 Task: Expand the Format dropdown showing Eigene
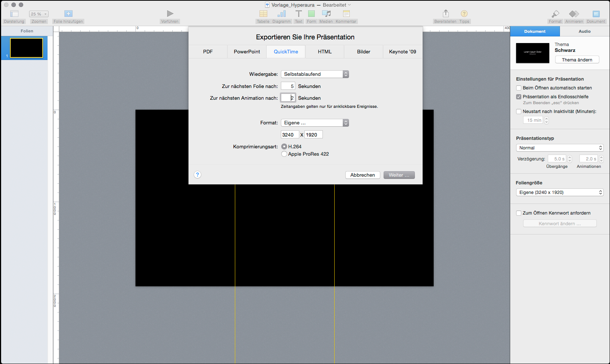click(x=314, y=123)
